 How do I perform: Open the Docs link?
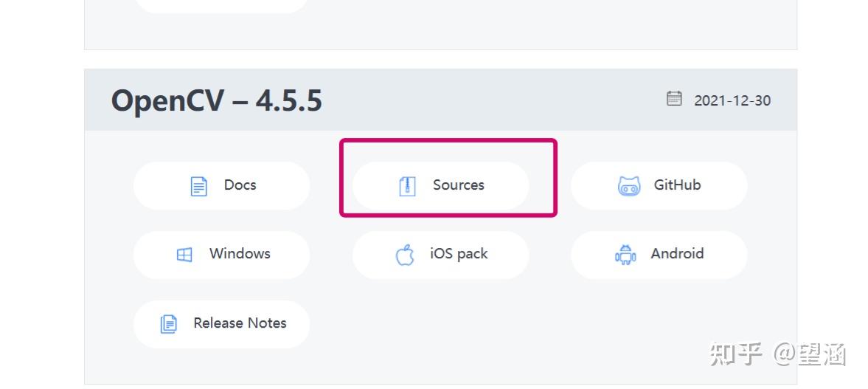(x=240, y=185)
